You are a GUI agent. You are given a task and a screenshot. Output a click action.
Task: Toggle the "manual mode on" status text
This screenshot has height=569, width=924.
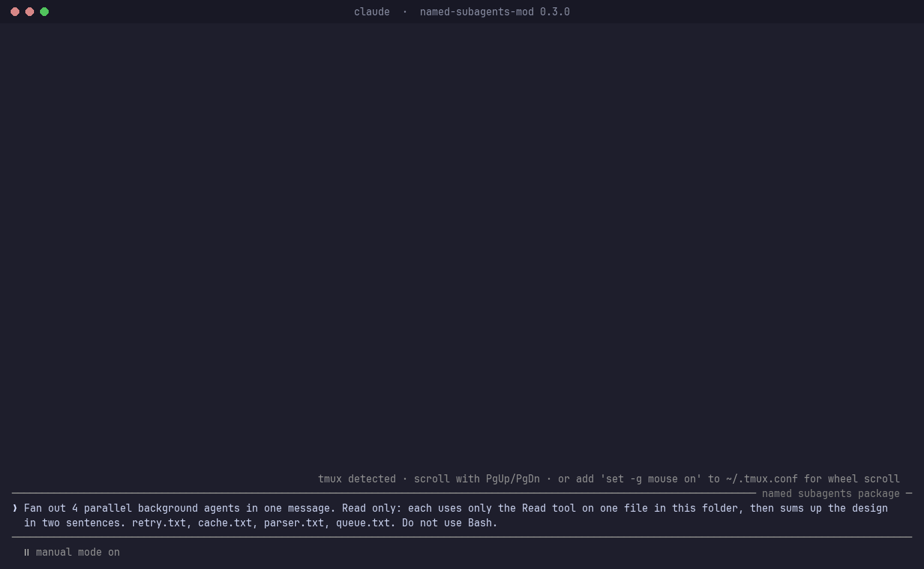coord(78,552)
